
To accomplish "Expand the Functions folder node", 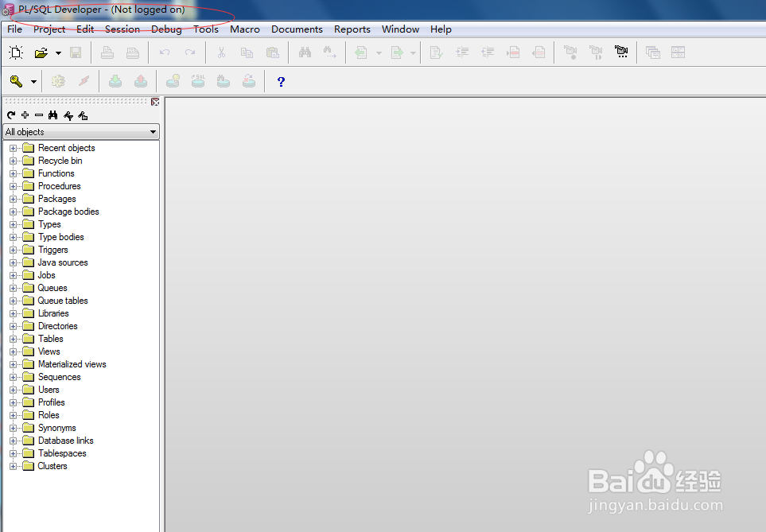I will 14,173.
